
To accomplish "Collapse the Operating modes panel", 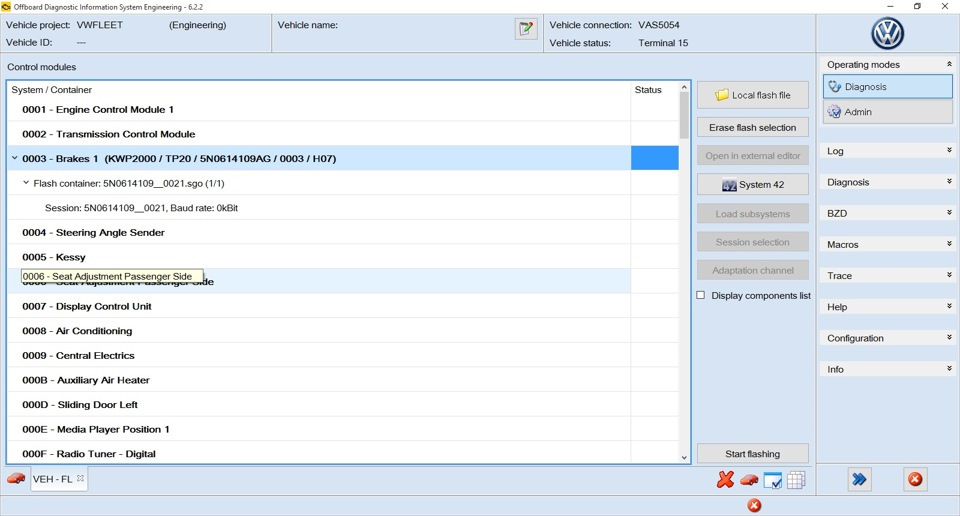I will coord(949,64).
